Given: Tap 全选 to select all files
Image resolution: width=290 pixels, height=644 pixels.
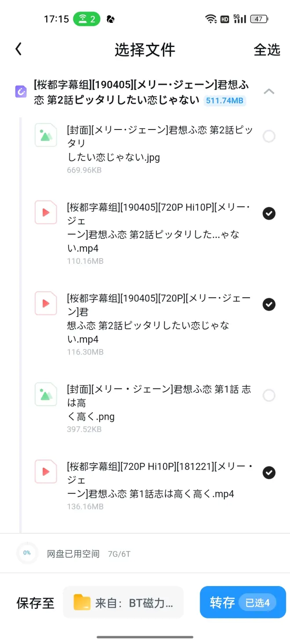Looking at the screenshot, I should coord(267,50).
